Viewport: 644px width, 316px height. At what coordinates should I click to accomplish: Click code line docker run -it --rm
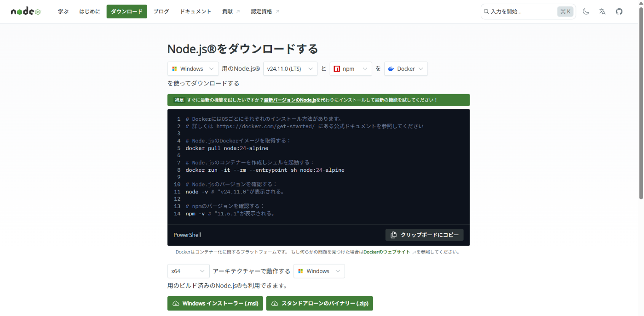pyautogui.click(x=265, y=170)
